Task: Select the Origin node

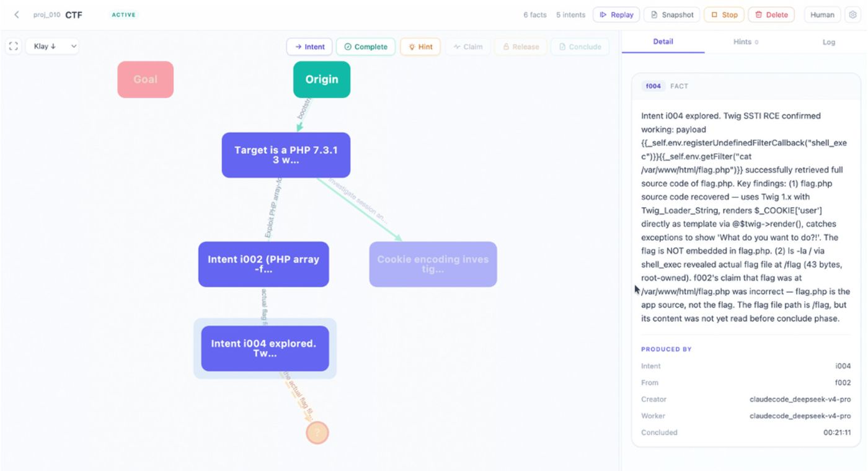Action: pos(322,79)
